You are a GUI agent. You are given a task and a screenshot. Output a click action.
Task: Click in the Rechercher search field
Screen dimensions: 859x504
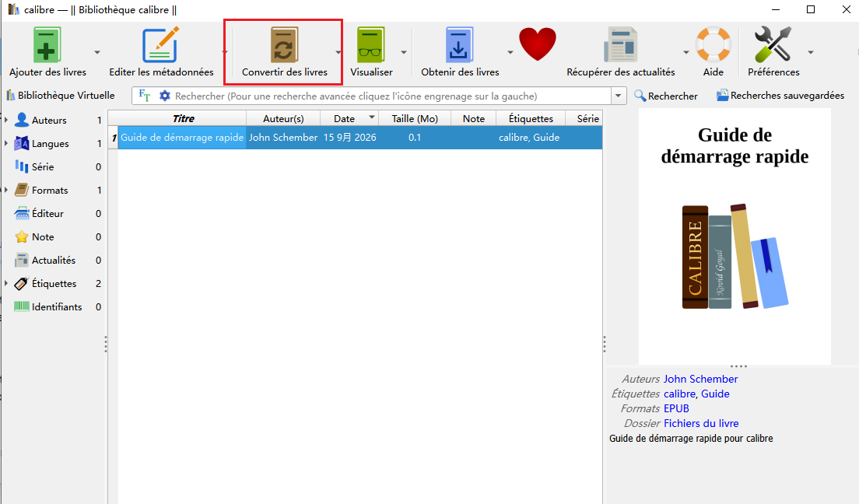coord(391,96)
